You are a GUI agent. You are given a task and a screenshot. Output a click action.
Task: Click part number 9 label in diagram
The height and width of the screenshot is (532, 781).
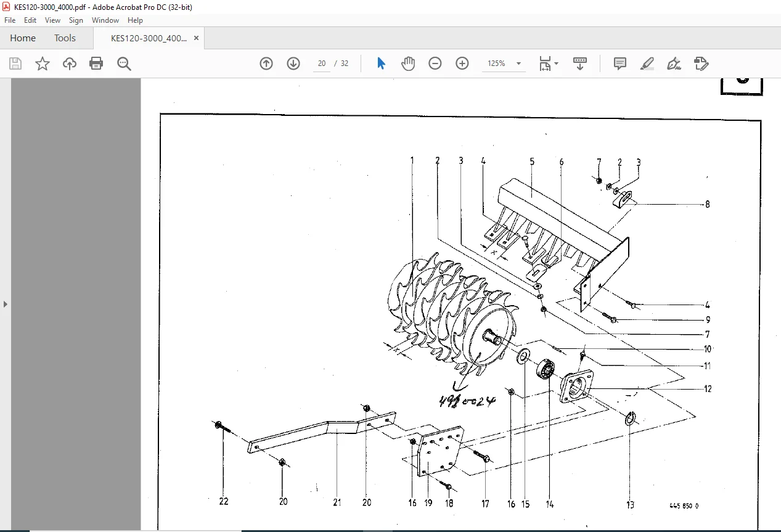tap(708, 320)
